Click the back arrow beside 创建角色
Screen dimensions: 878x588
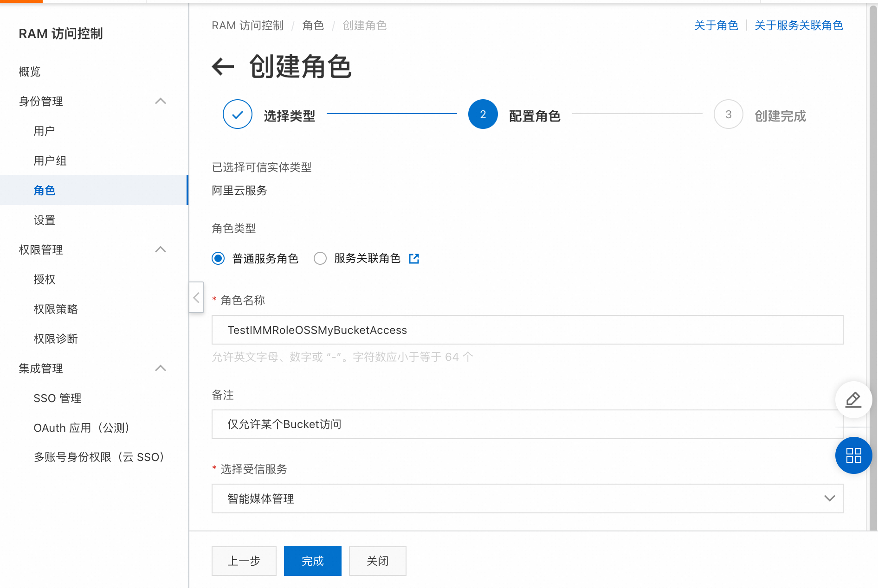coord(223,67)
